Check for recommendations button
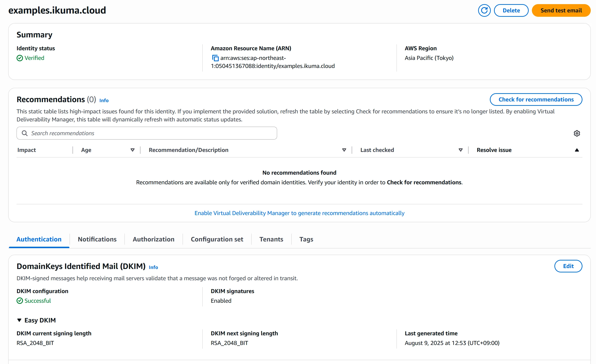The height and width of the screenshot is (364, 596). (x=536, y=100)
